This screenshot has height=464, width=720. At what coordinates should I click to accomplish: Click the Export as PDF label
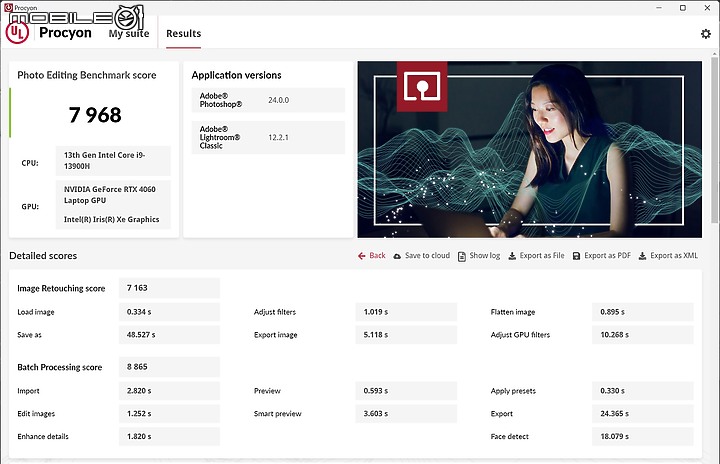608,255
